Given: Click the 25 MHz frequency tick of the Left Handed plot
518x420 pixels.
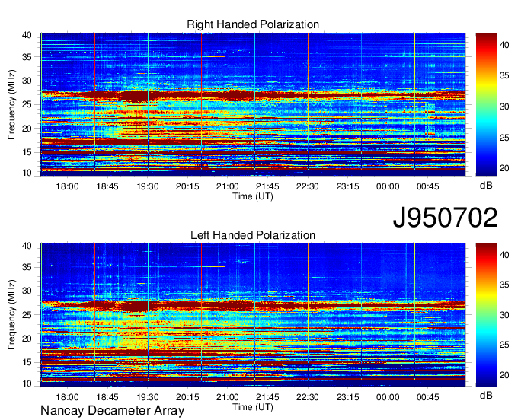Looking at the screenshot, I should click(27, 315).
